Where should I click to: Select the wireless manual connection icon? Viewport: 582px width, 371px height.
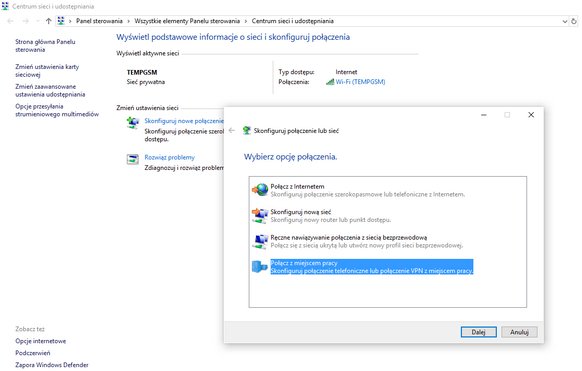[260, 241]
